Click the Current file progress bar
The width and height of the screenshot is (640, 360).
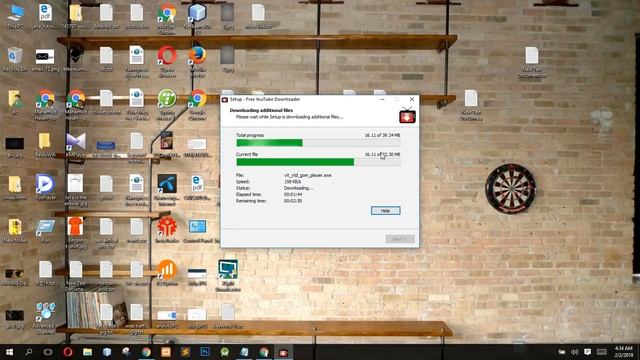pyautogui.click(x=318, y=162)
